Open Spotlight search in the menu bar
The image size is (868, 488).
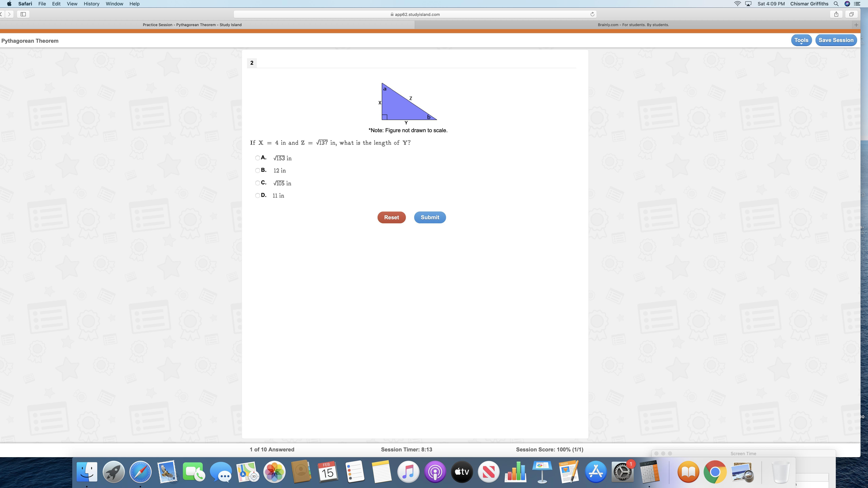(x=836, y=4)
